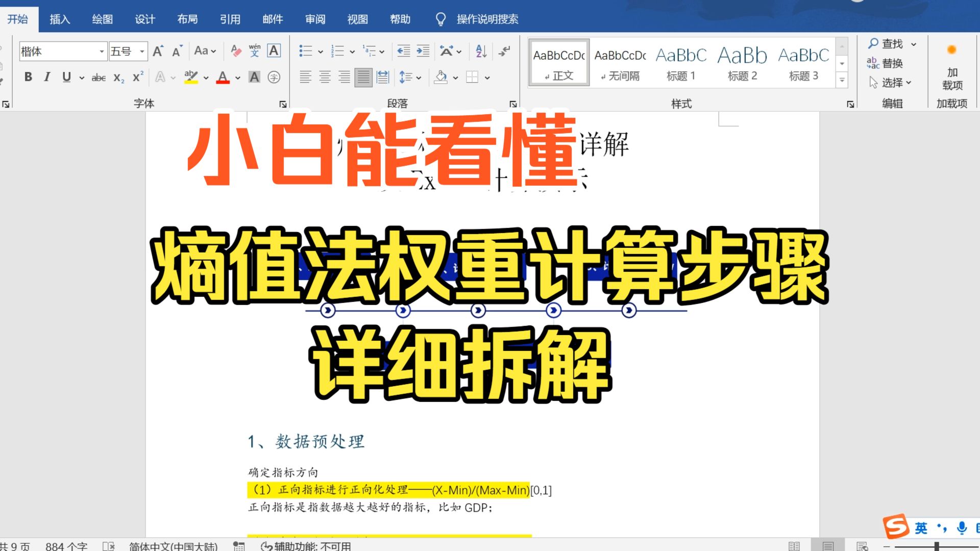
Task: Insert enclosed character icon
Action: point(274,77)
